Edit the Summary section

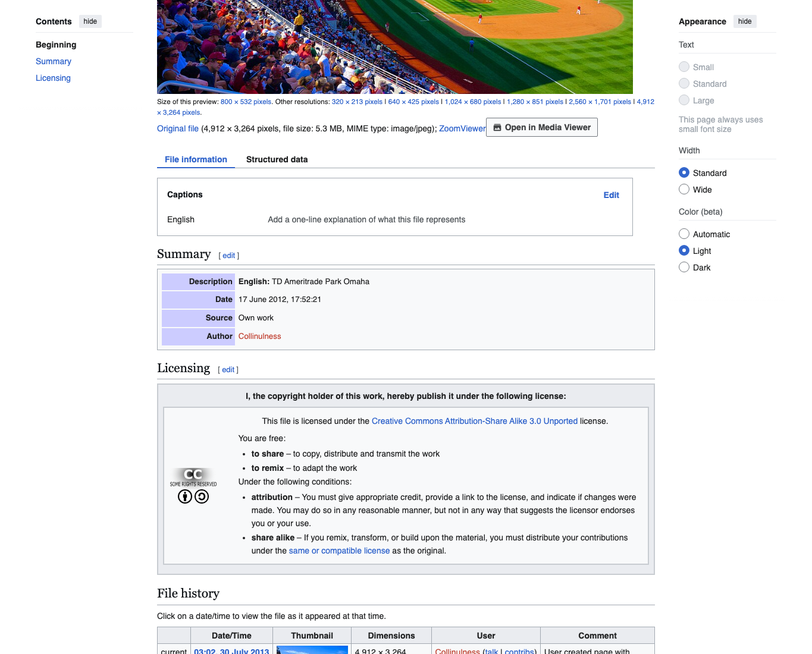pyautogui.click(x=229, y=256)
